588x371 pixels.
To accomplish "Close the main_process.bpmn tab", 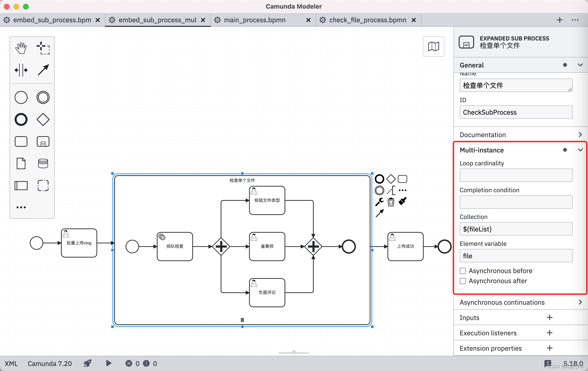I will pyautogui.click(x=308, y=20).
